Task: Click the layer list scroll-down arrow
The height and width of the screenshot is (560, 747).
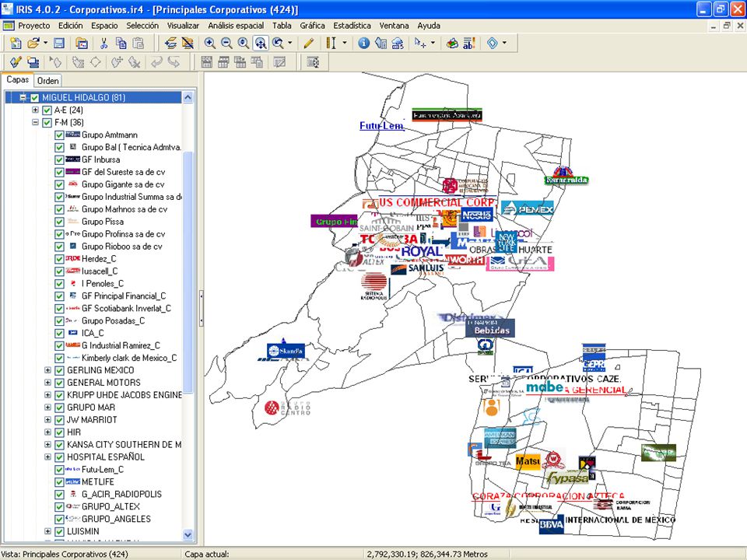Action: click(x=188, y=535)
